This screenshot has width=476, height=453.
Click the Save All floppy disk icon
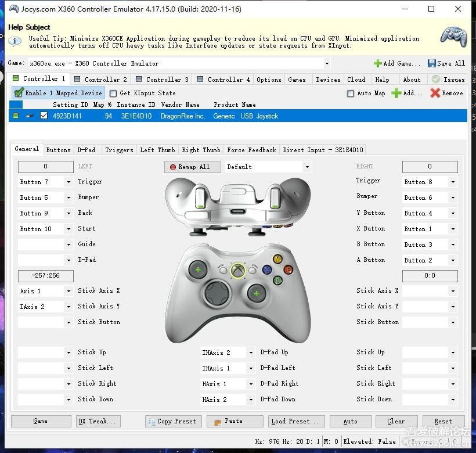(x=431, y=63)
